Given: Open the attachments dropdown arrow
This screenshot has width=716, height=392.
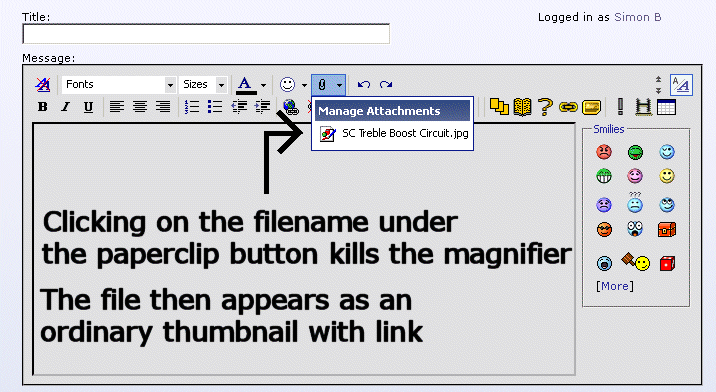Looking at the screenshot, I should coord(339,85).
